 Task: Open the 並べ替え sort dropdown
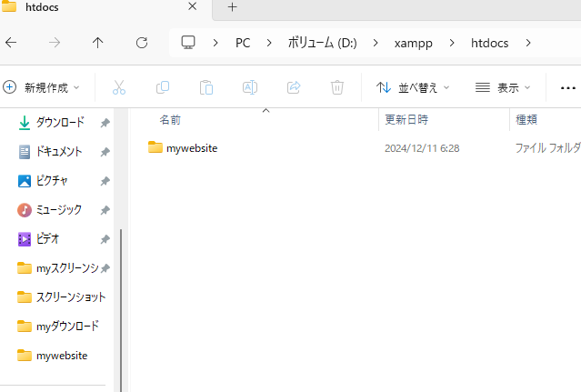[414, 87]
